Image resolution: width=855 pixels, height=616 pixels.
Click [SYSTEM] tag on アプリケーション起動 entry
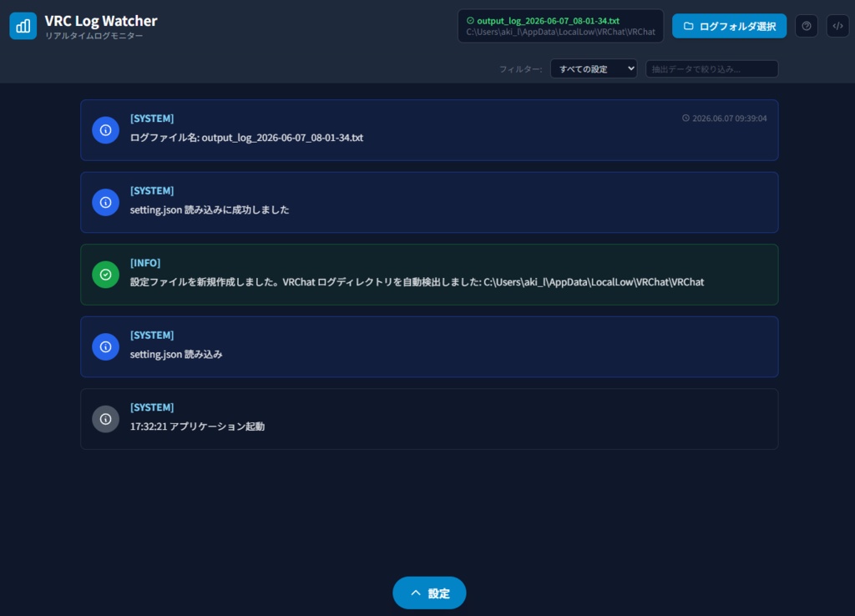point(152,407)
